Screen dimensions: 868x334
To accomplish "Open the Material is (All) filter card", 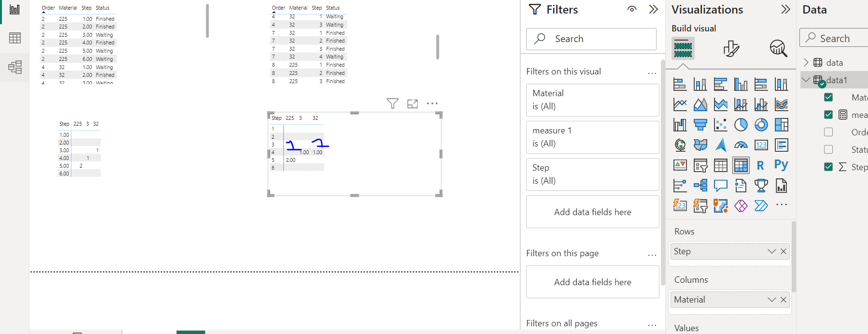I will pos(592,100).
